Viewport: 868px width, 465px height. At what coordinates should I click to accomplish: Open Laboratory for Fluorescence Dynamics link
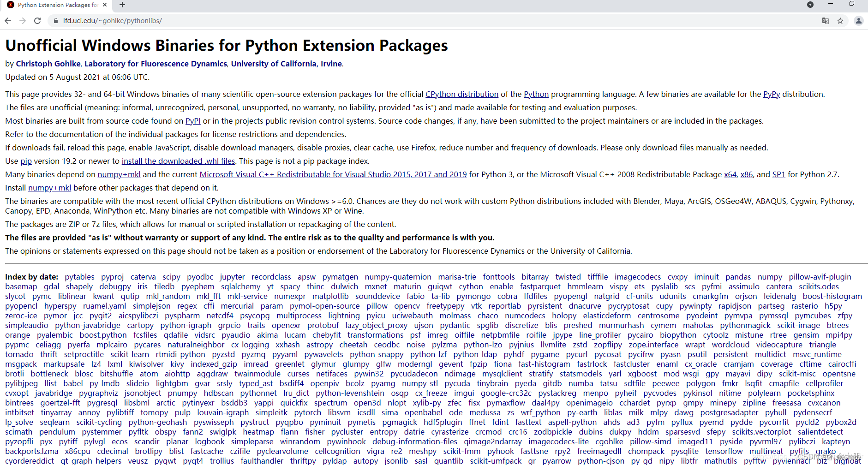tap(156, 64)
